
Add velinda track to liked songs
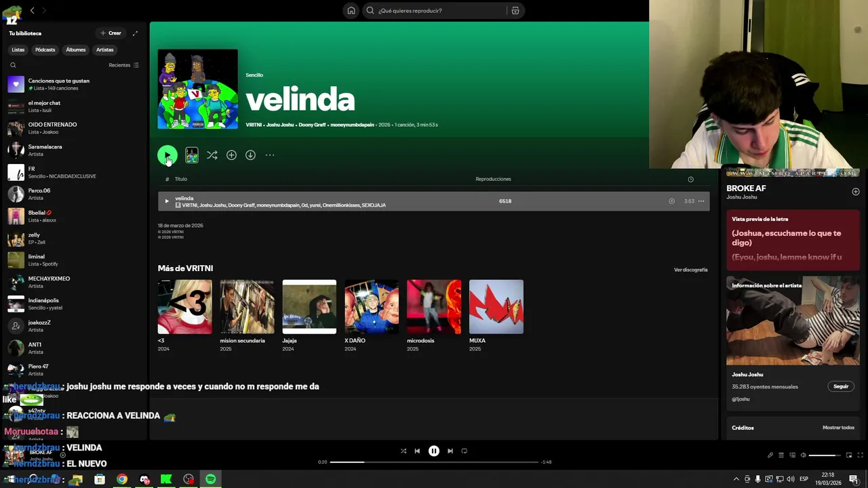pos(671,201)
